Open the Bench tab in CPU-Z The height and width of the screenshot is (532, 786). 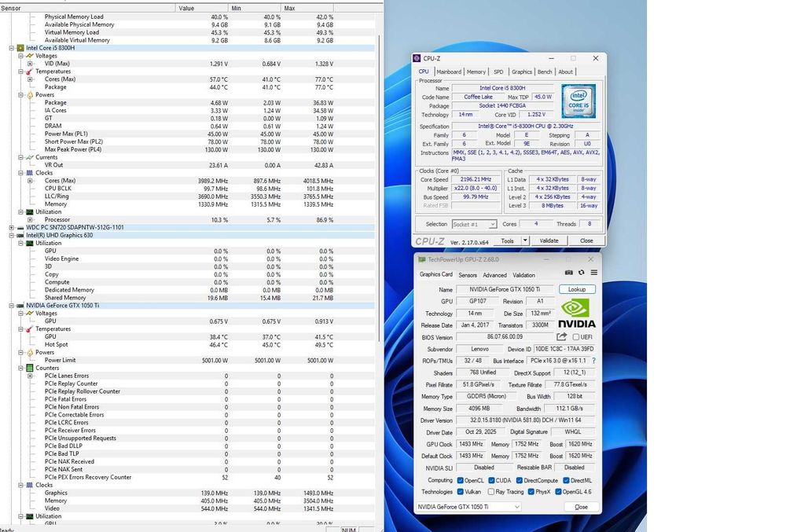click(545, 72)
